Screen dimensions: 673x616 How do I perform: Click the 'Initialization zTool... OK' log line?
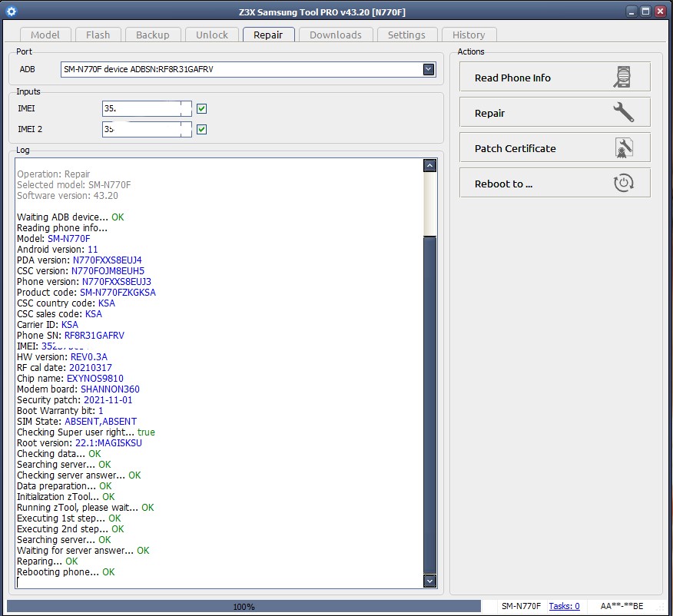[x=65, y=496]
